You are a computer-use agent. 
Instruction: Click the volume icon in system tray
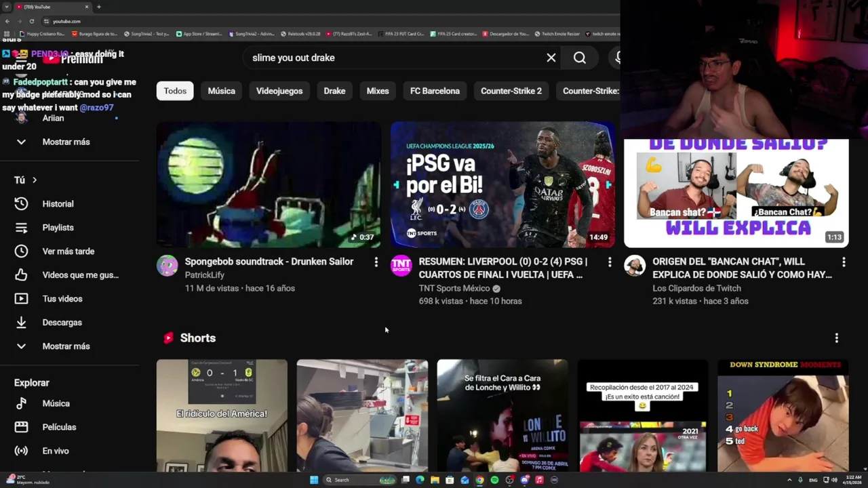834,480
